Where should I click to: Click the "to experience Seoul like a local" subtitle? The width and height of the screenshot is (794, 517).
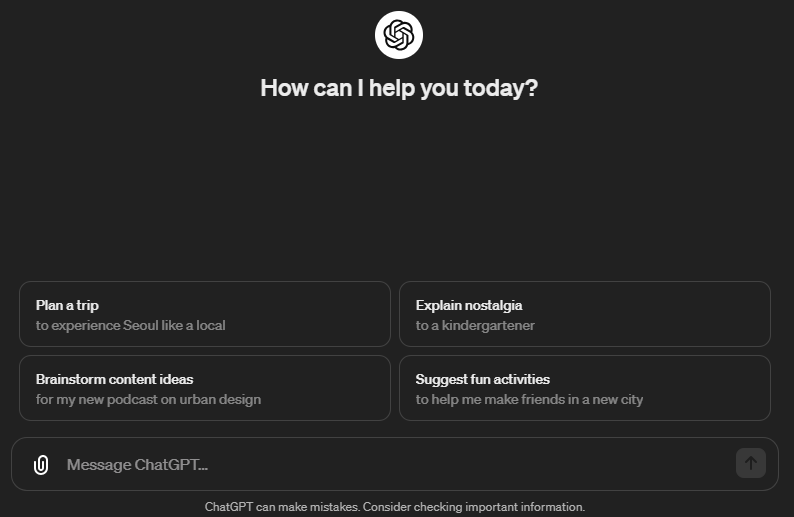tap(130, 325)
